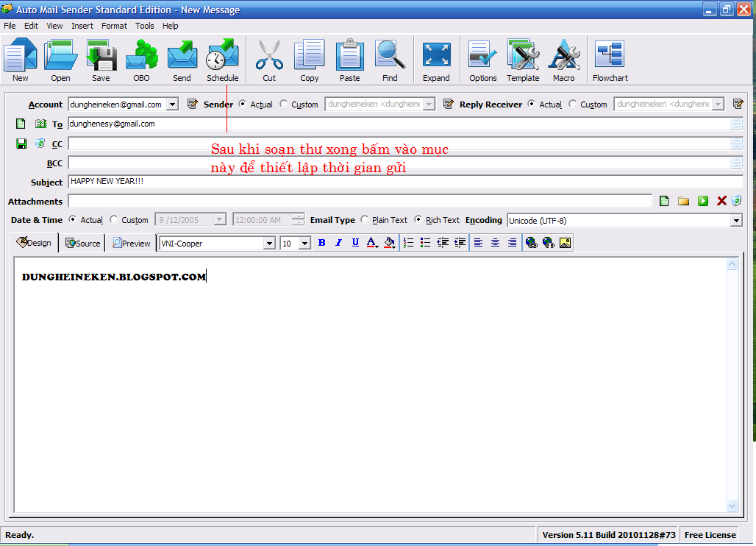Toggle underline formatting
This screenshot has height=546, width=756.
(x=355, y=243)
